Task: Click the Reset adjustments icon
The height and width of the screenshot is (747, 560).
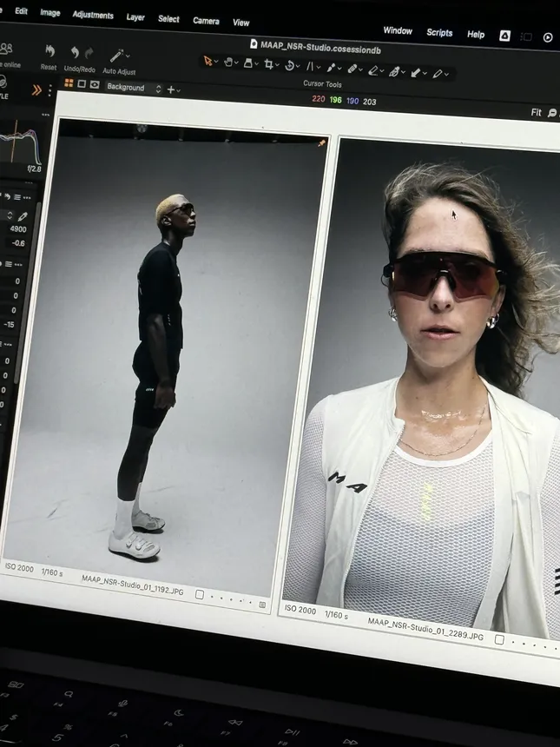Action: pos(49,51)
